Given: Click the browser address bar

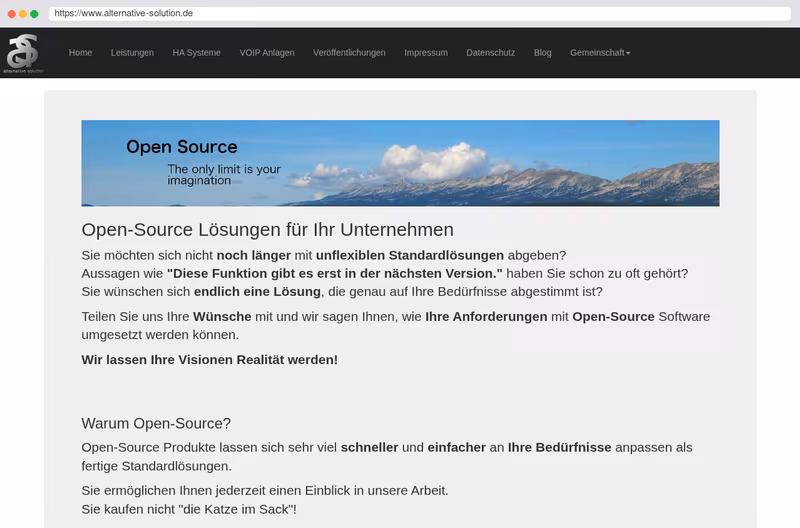Looking at the screenshot, I should click(419, 13).
